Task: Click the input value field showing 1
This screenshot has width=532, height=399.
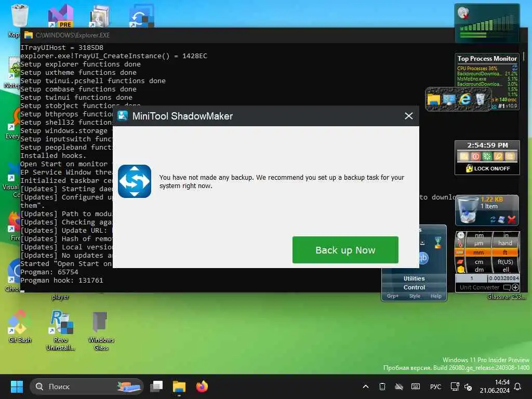Action: pyautogui.click(x=471, y=278)
